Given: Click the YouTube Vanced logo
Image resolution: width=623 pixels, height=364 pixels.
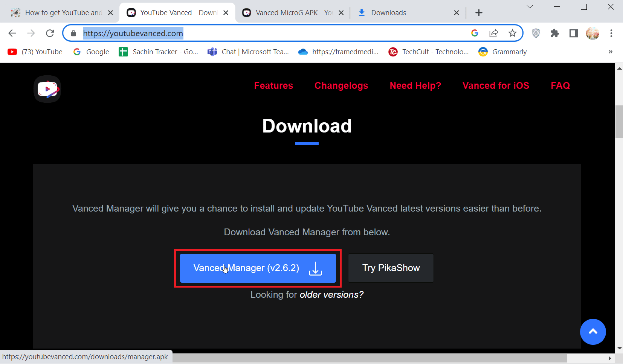Looking at the screenshot, I should pyautogui.click(x=47, y=89).
